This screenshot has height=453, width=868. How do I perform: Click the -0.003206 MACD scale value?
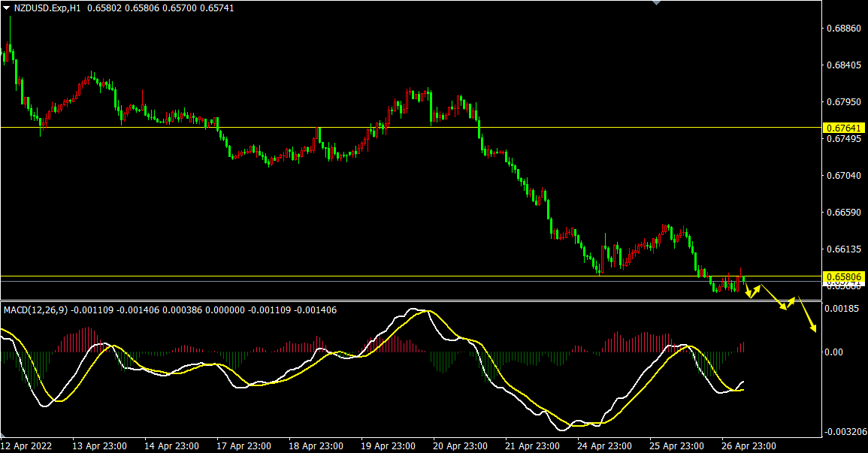(x=846, y=433)
